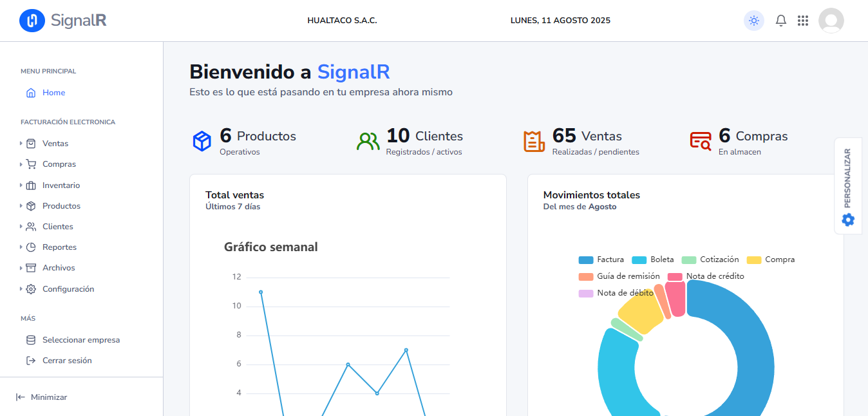The image size is (868, 416).
Task: Open the Inventario menu item
Action: click(61, 185)
